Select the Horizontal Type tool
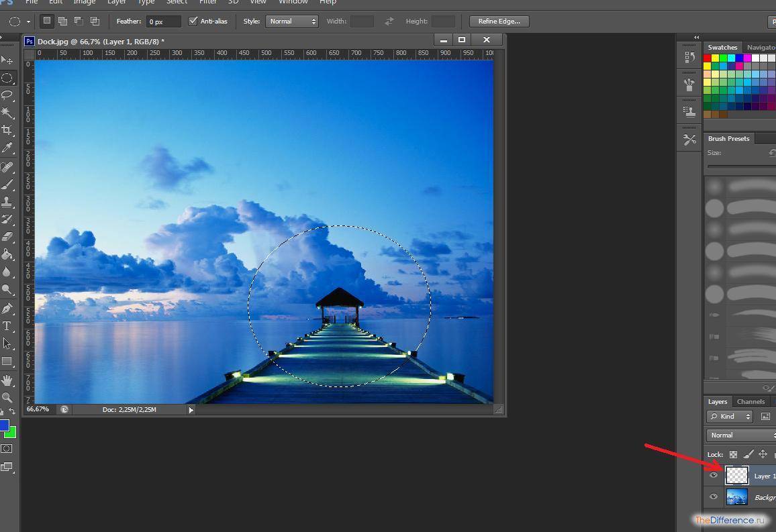The image size is (776, 532). click(7, 326)
